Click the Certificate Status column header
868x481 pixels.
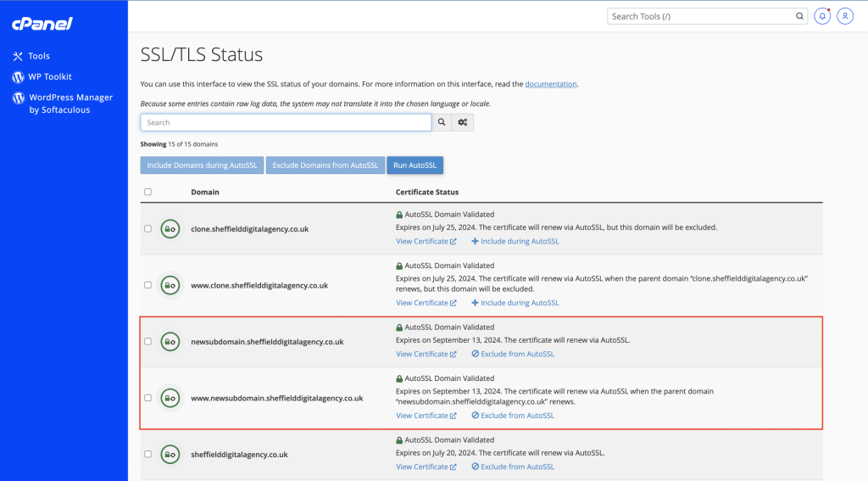(x=427, y=193)
